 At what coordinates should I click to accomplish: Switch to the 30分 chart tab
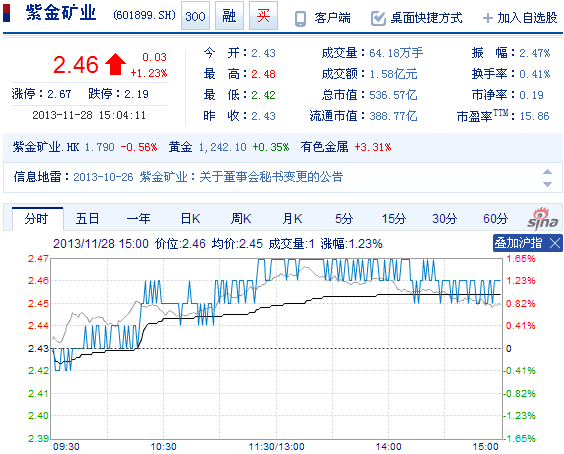[445, 219]
